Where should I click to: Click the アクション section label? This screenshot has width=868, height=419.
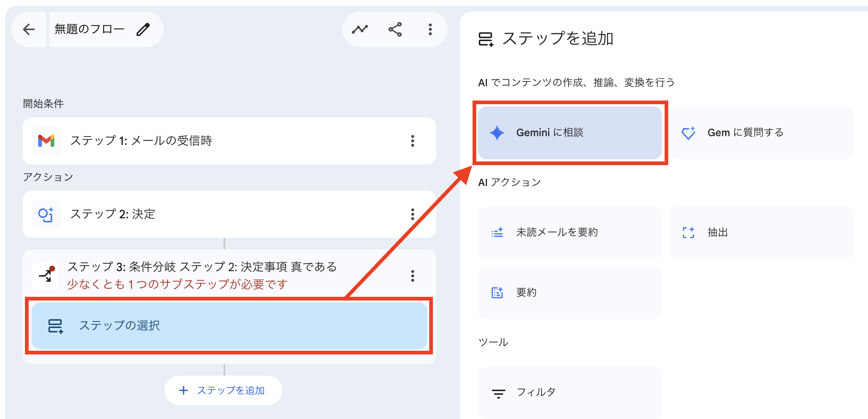[x=48, y=177]
